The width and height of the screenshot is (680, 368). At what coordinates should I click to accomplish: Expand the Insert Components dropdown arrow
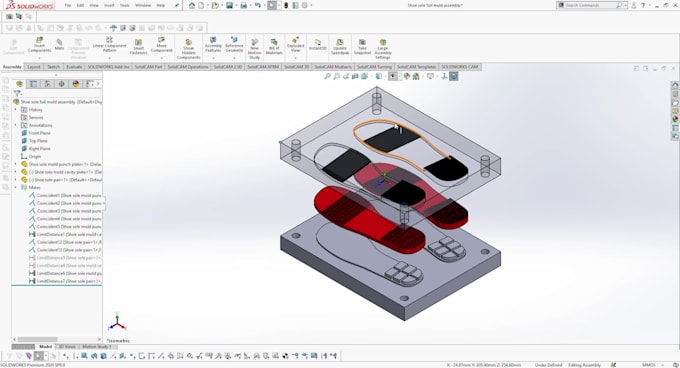pos(39,58)
